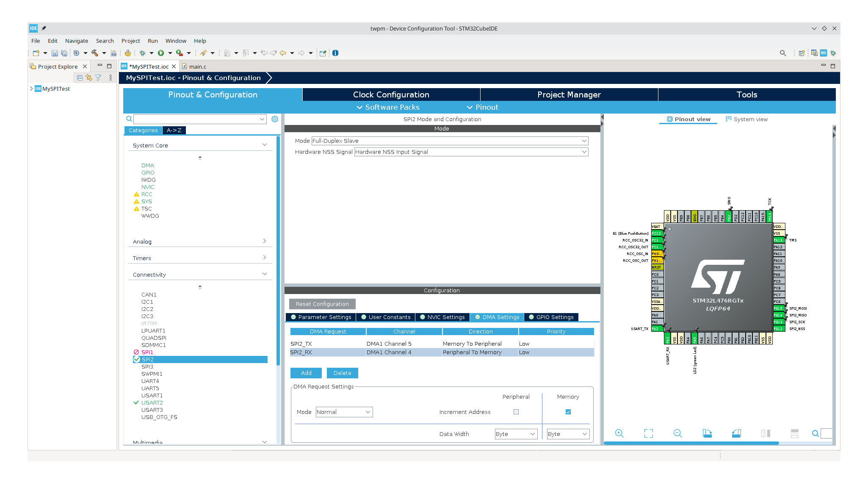
Task: Switch to System view
Action: (x=746, y=119)
